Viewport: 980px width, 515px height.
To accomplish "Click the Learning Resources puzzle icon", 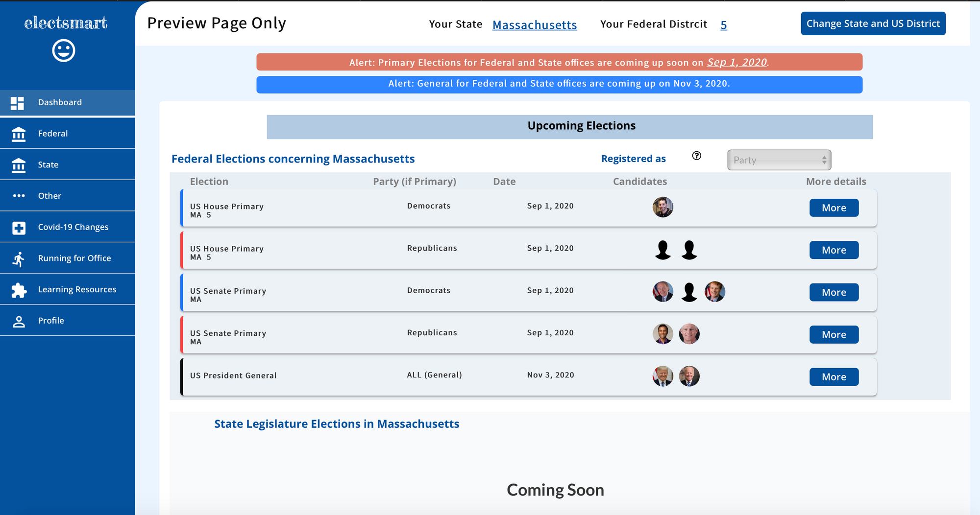I will pos(19,290).
